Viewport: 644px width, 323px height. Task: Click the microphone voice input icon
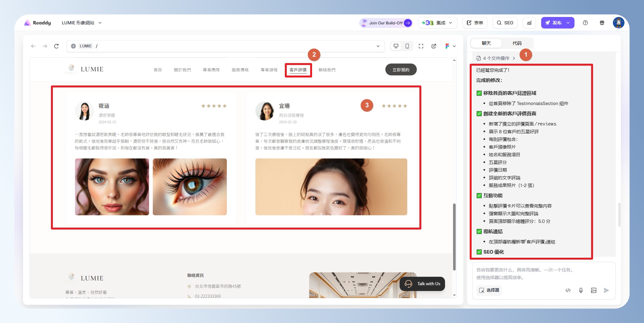(x=581, y=290)
